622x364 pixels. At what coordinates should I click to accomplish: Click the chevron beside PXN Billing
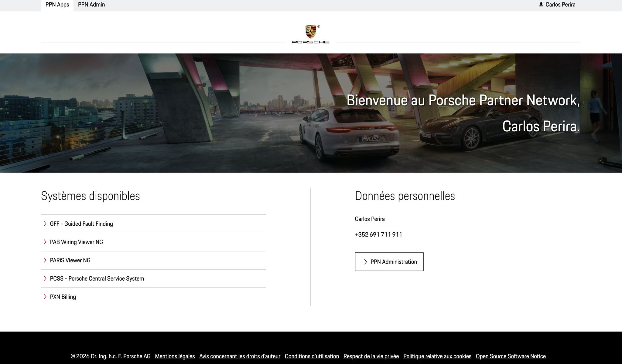click(45, 297)
